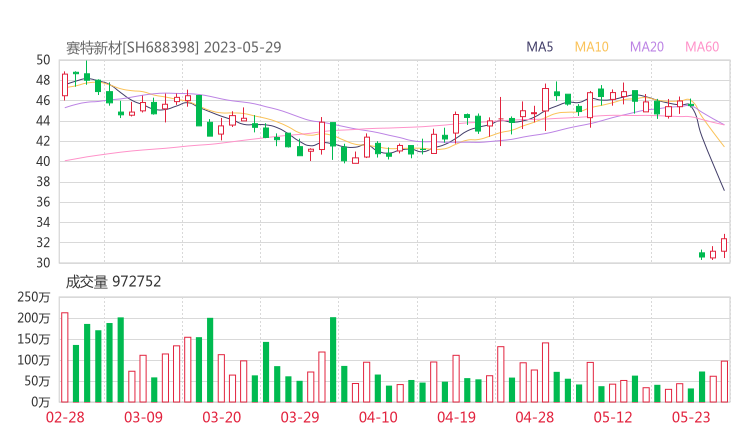This screenshot has height=440, width=740.
Task: Click the price axis value 36
Action: click(43, 202)
